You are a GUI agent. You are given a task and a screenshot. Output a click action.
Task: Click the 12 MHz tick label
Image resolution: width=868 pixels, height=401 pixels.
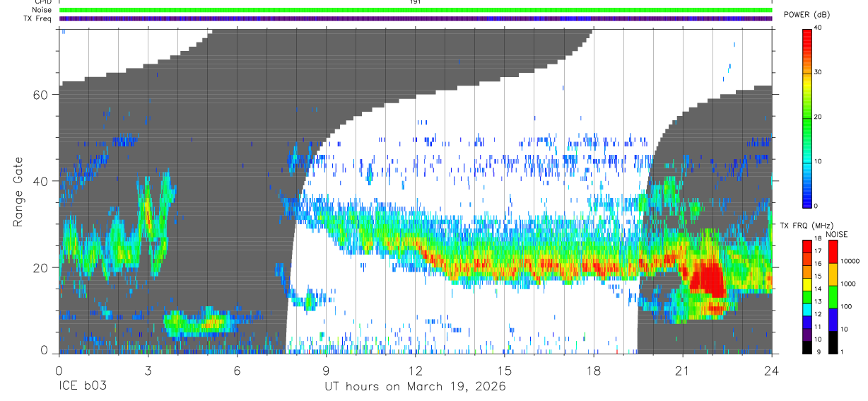(819, 314)
